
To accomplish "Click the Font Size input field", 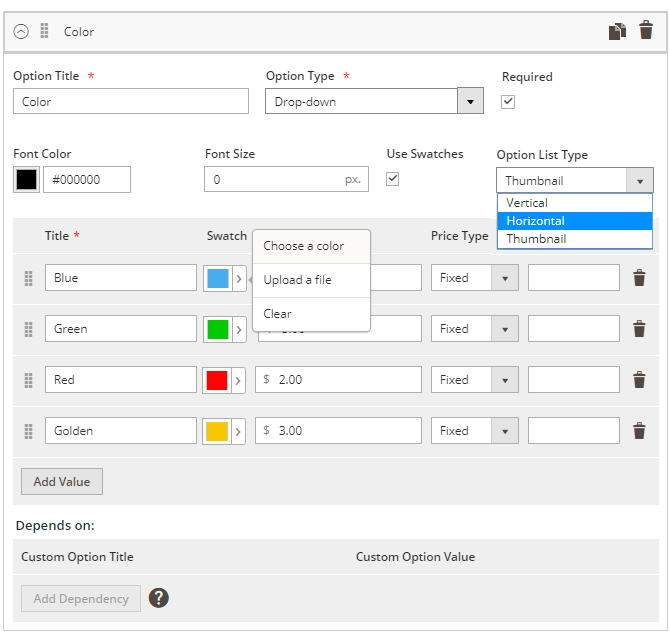I will 286,179.
